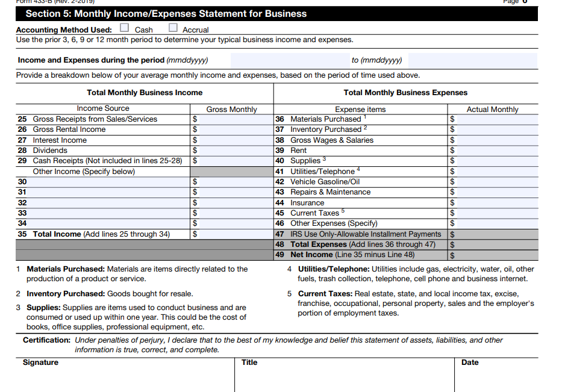Click the Materials Purchased amount field
Viewport: 562px width, 392px height.
(x=496, y=119)
